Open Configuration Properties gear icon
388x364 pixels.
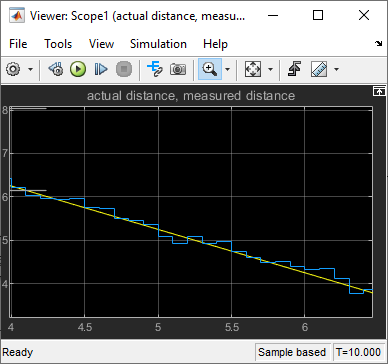coord(13,69)
